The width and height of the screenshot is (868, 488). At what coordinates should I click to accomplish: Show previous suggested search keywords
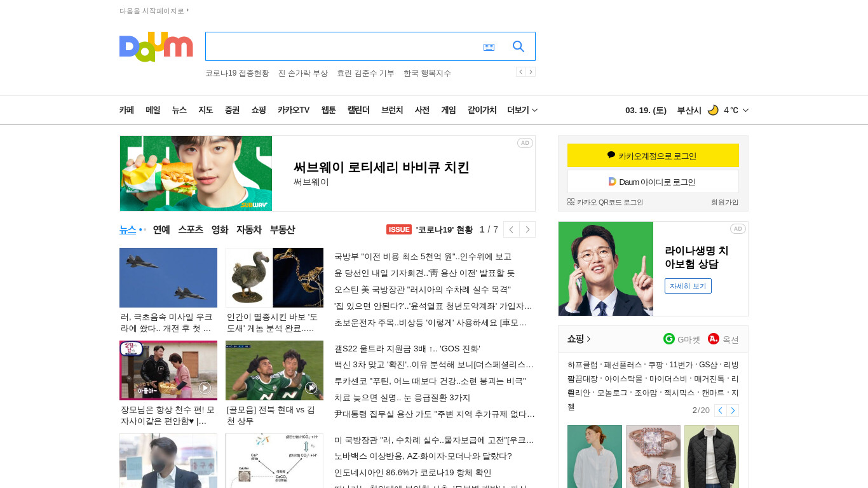[x=520, y=72]
